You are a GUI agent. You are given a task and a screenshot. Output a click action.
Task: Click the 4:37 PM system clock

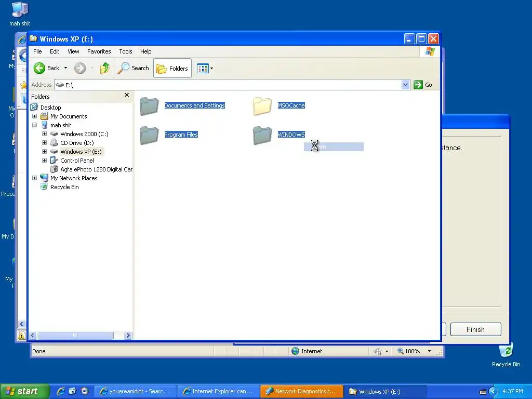coord(513,391)
